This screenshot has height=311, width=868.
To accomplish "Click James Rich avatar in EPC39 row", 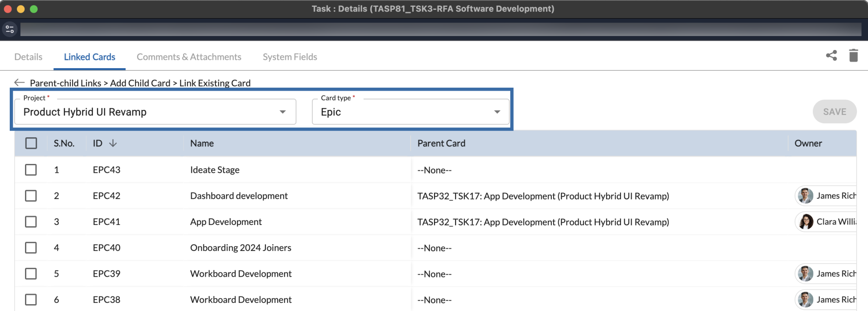I will tap(805, 274).
